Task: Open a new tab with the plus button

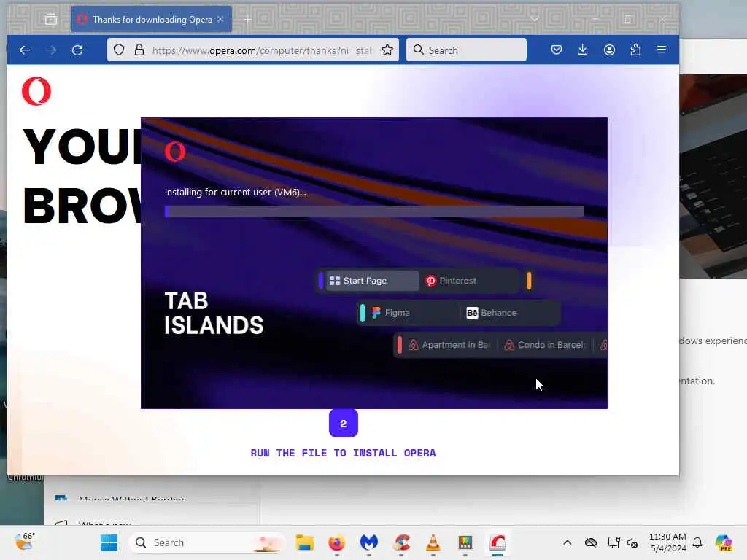Action: pyautogui.click(x=248, y=20)
